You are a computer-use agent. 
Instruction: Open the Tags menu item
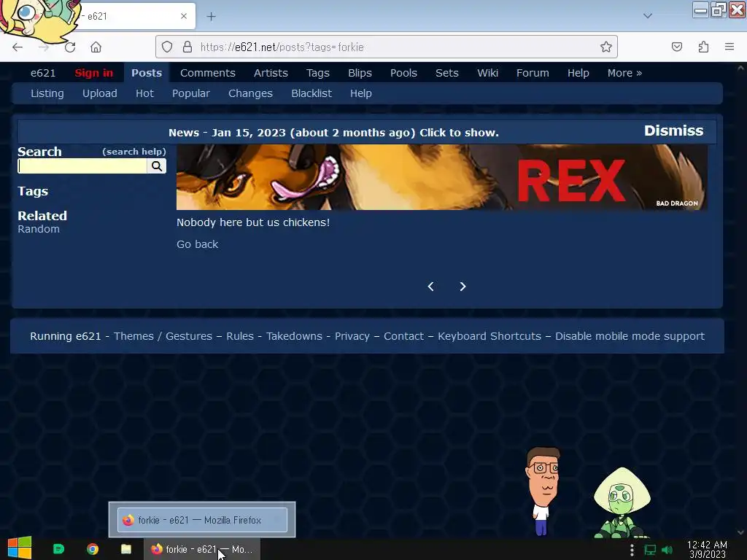318,73
